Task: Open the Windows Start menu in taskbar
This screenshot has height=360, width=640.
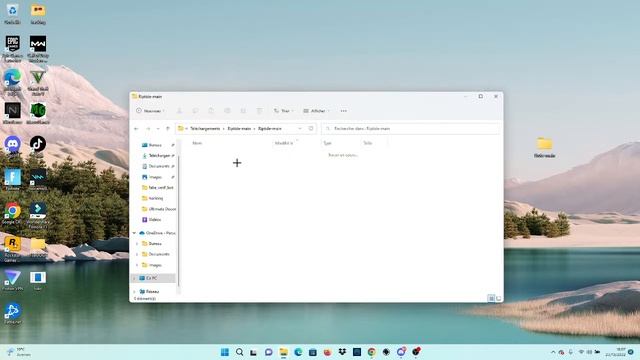Action: point(224,352)
